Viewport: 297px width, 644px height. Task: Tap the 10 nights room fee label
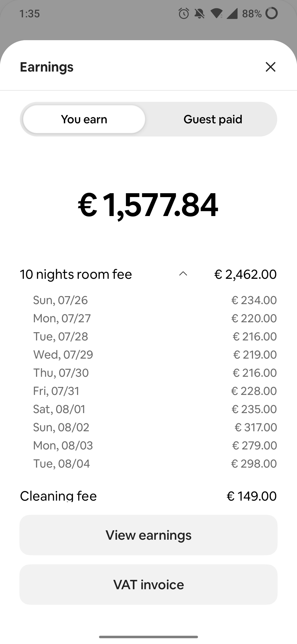click(x=76, y=274)
